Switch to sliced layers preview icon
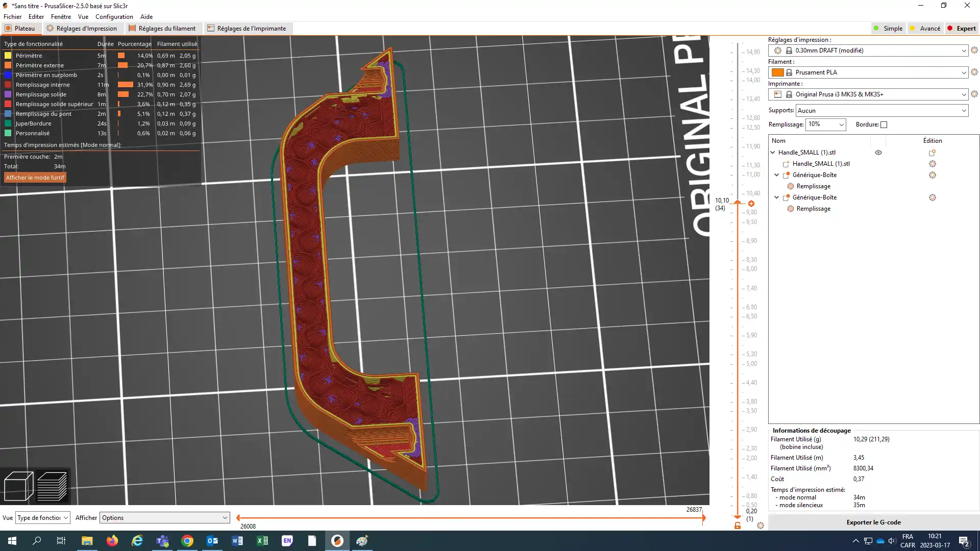This screenshot has width=980, height=551. click(52, 486)
